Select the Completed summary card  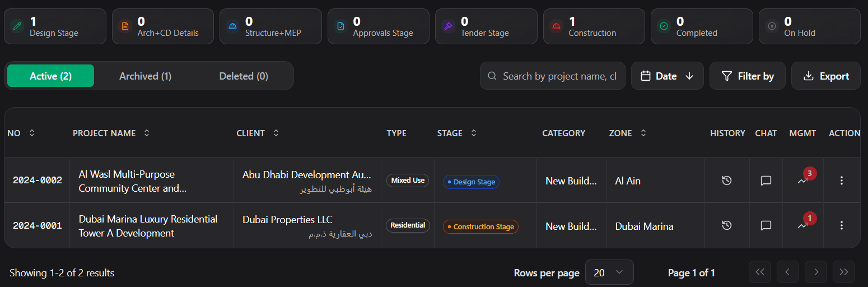click(x=702, y=26)
